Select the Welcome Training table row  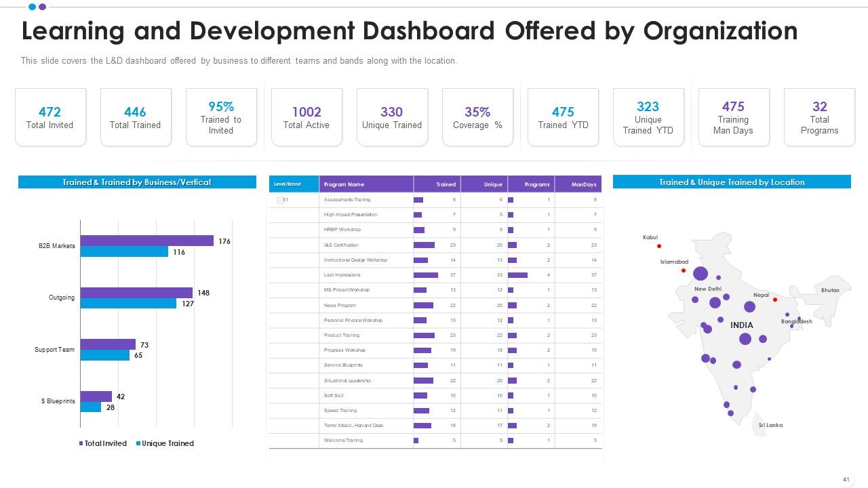point(435,441)
